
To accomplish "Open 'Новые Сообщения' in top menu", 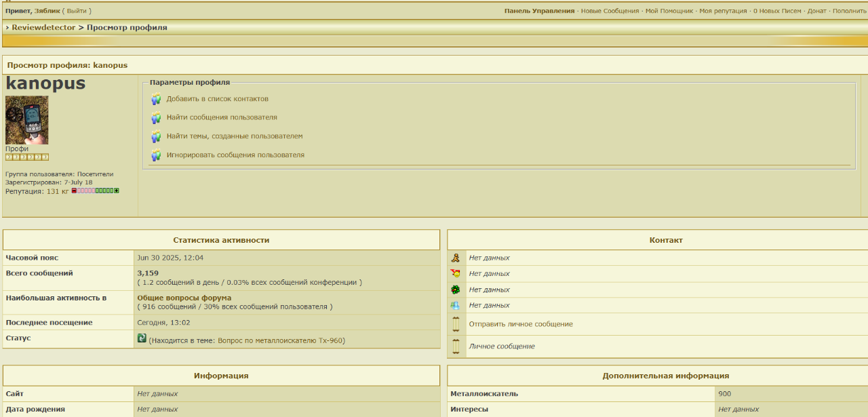I will (610, 11).
